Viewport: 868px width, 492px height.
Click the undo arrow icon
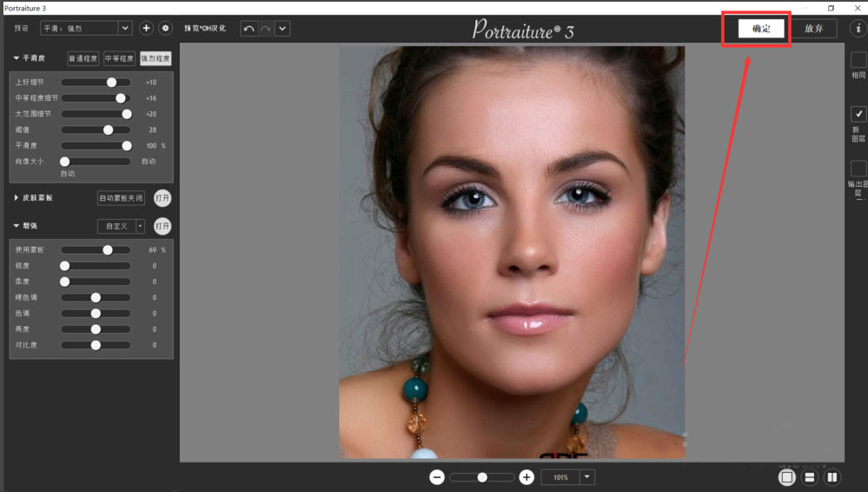(x=248, y=29)
